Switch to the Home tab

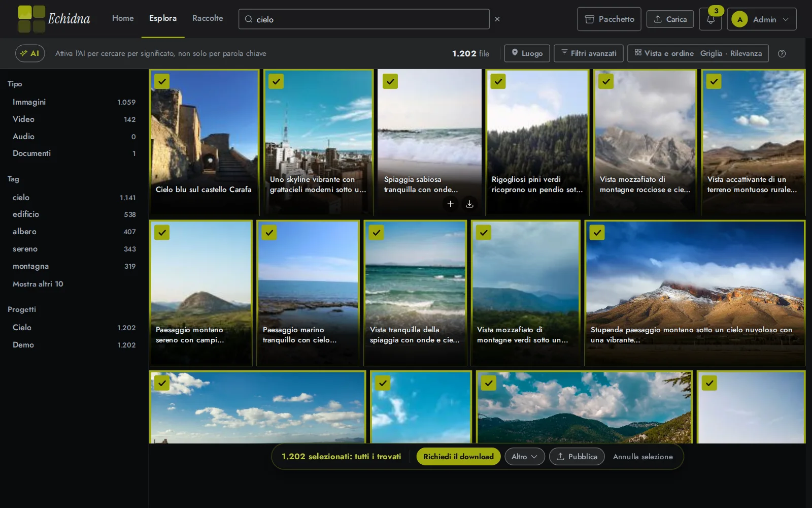pos(123,18)
